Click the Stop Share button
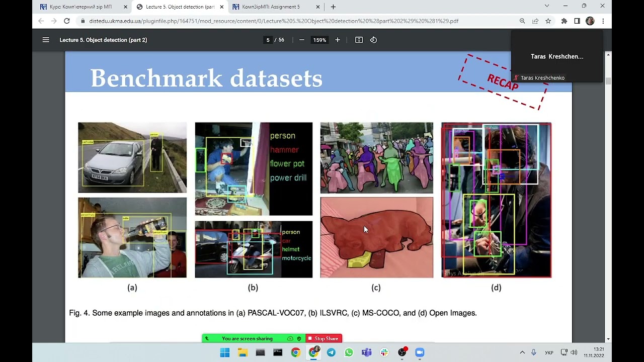This screenshot has height=362, width=644. coord(324,338)
